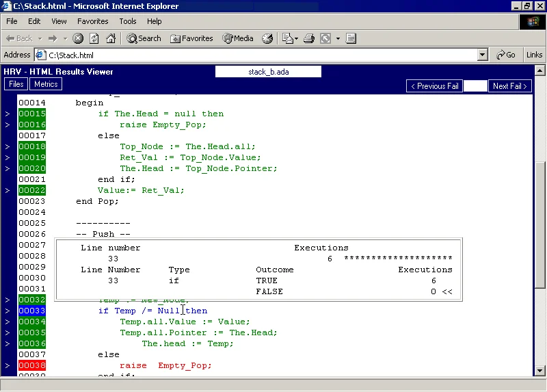This screenshot has height=392, width=547.
Task: Click the fail number input box
Action: (x=475, y=86)
